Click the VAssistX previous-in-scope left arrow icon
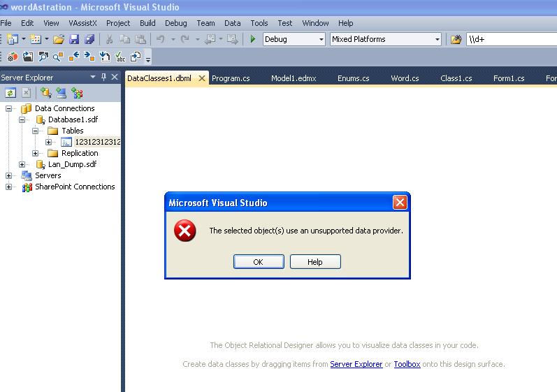The image size is (557, 392). point(74,57)
